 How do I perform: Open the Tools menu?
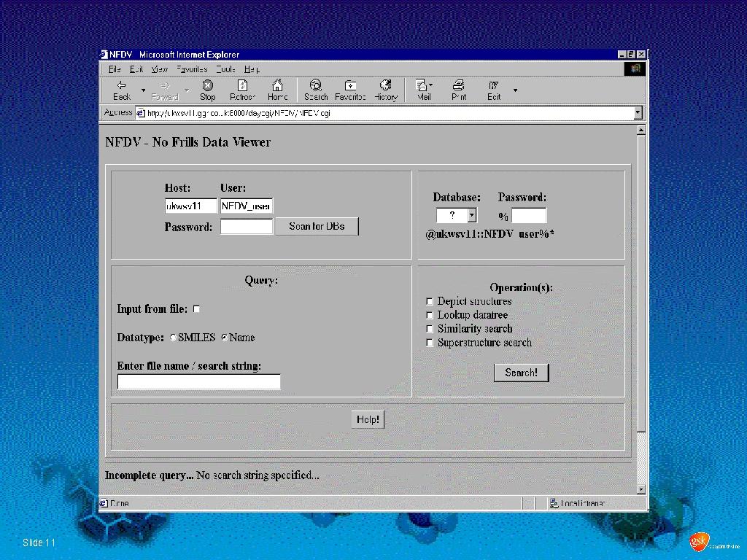(225, 69)
